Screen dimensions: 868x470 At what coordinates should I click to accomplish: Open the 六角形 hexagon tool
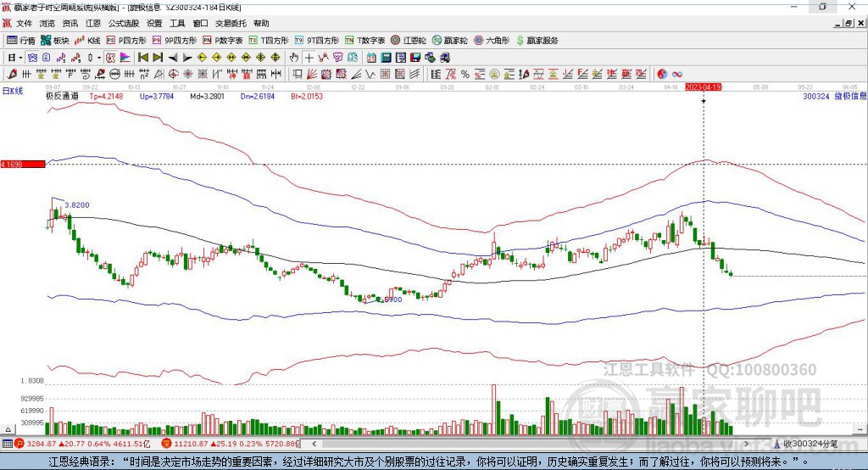(x=492, y=41)
